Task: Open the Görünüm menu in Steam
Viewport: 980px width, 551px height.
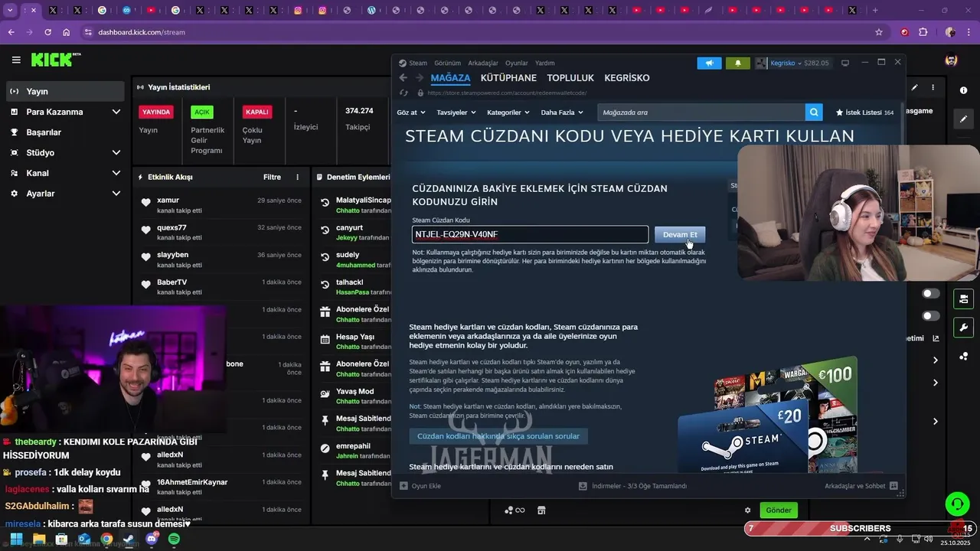Action: click(447, 63)
